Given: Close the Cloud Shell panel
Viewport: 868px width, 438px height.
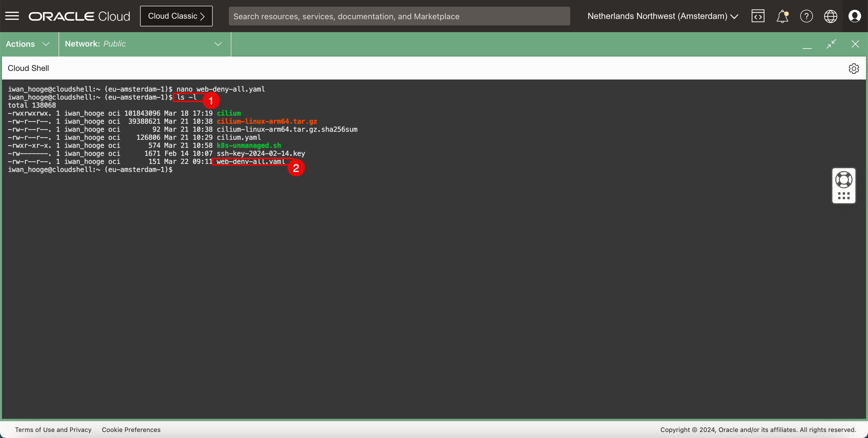Looking at the screenshot, I should pyautogui.click(x=855, y=44).
